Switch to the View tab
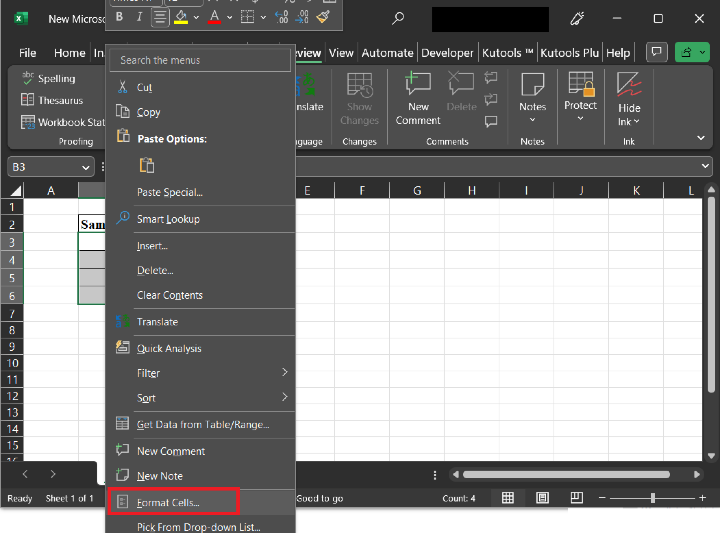Image resolution: width=720 pixels, height=533 pixels. [x=341, y=53]
